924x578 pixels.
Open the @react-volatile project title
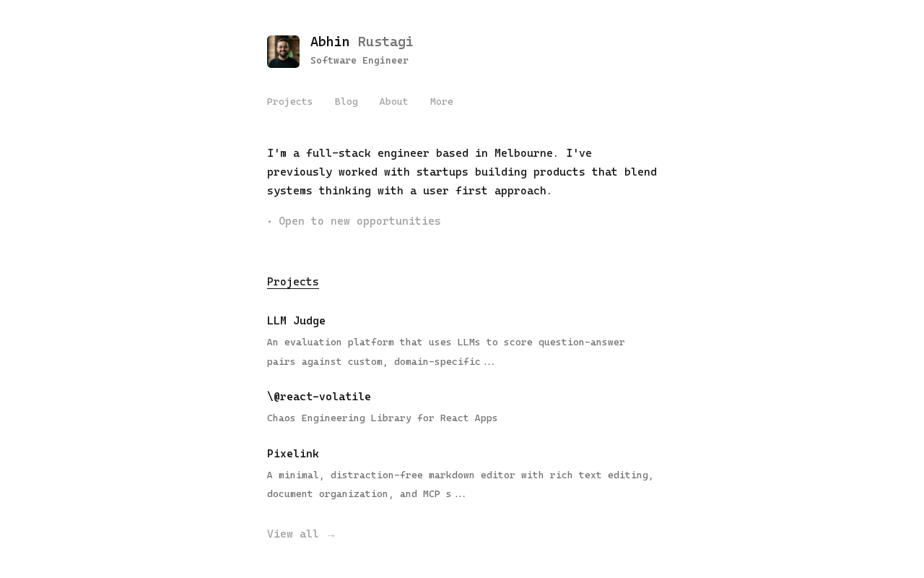coord(318,397)
